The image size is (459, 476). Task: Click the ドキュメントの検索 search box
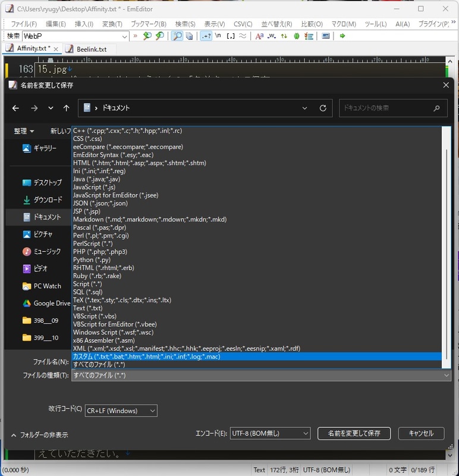[393, 108]
